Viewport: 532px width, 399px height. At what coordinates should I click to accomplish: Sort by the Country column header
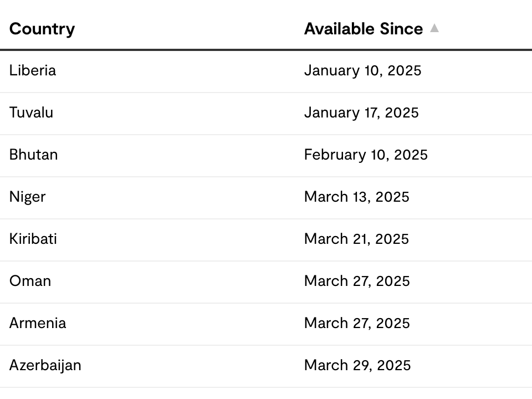(42, 29)
